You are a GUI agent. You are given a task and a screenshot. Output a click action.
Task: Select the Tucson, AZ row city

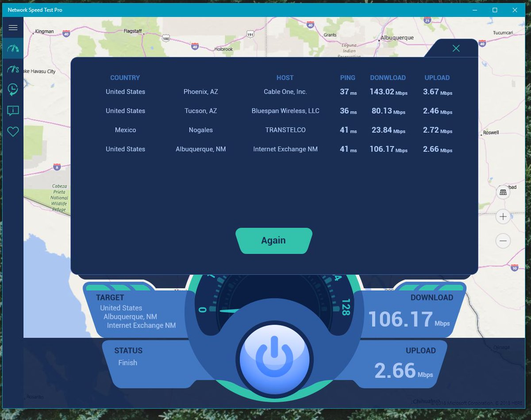(x=201, y=111)
